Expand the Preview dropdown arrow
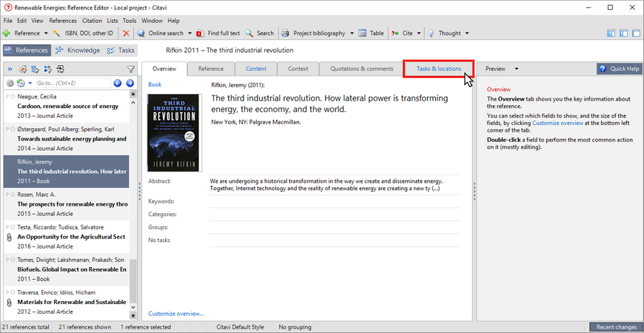The width and height of the screenshot is (644, 333). point(517,69)
